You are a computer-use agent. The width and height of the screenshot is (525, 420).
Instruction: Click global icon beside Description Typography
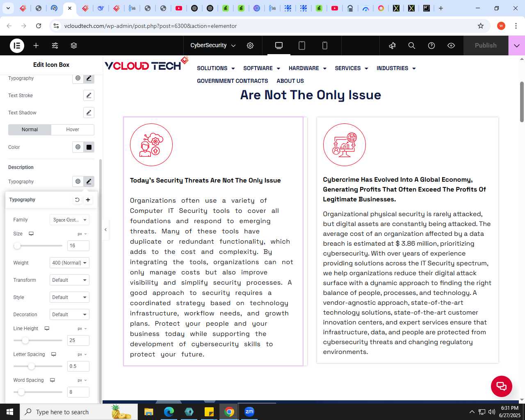[78, 181]
